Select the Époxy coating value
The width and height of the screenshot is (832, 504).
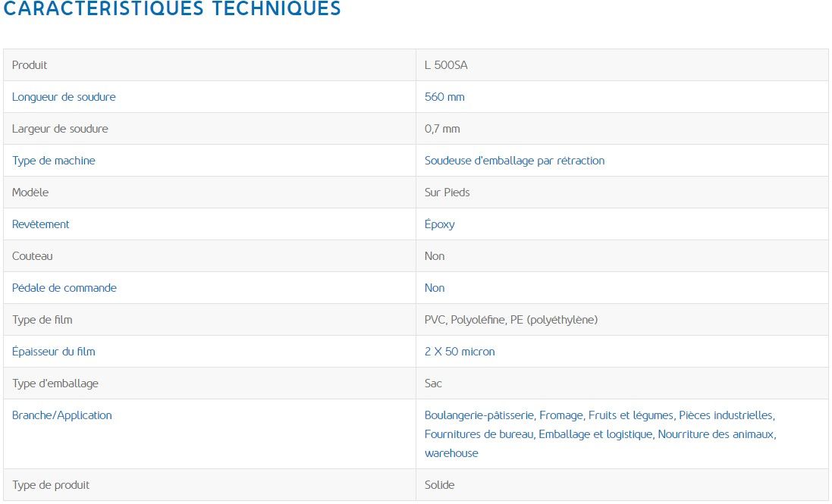[x=439, y=224]
